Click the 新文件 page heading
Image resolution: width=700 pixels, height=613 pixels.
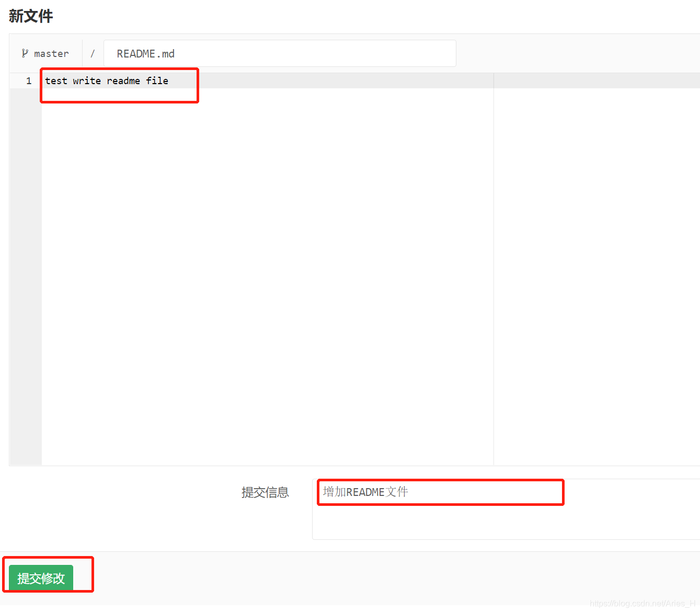point(31,16)
